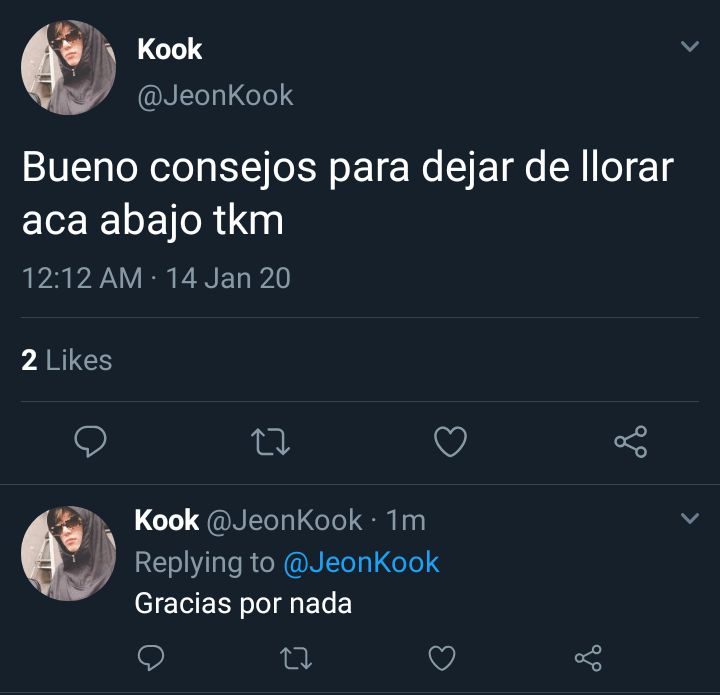Expand options chevron on the reply tweet
Screen dimensions: 720x695
click(690, 518)
